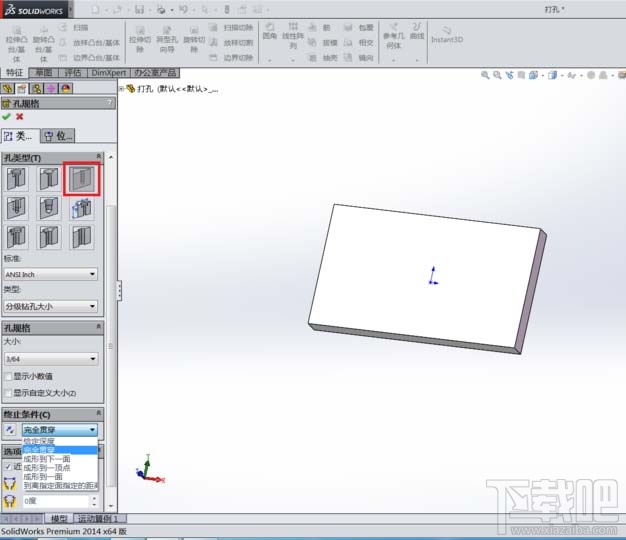
Task: Choose 成形到一面 from end condition list
Action: pyautogui.click(x=60, y=477)
